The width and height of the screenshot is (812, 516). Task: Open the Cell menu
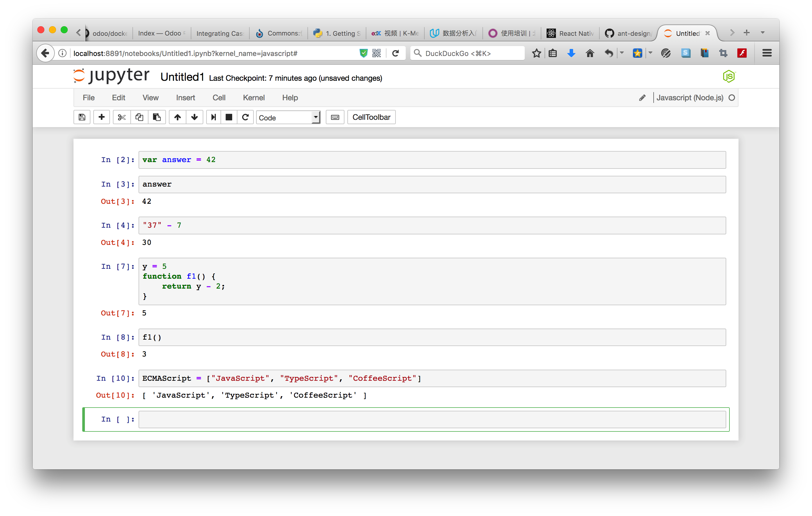(219, 98)
